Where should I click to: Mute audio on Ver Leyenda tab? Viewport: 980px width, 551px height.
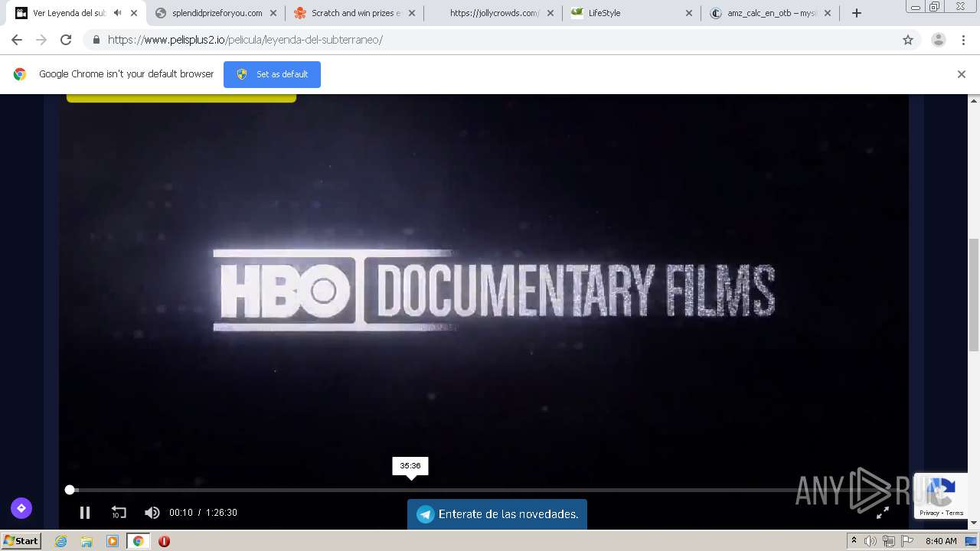118,13
